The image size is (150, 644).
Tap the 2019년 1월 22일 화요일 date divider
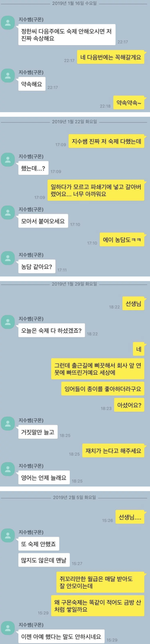pyautogui.click(x=75, y=122)
